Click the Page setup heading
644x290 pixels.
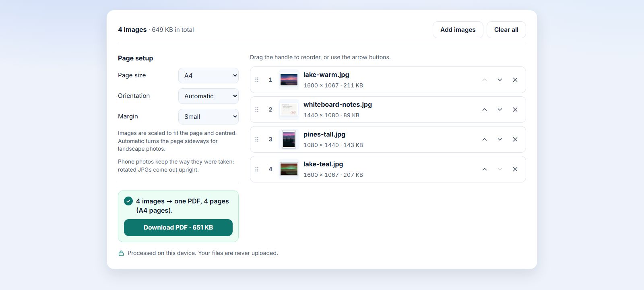(136, 58)
